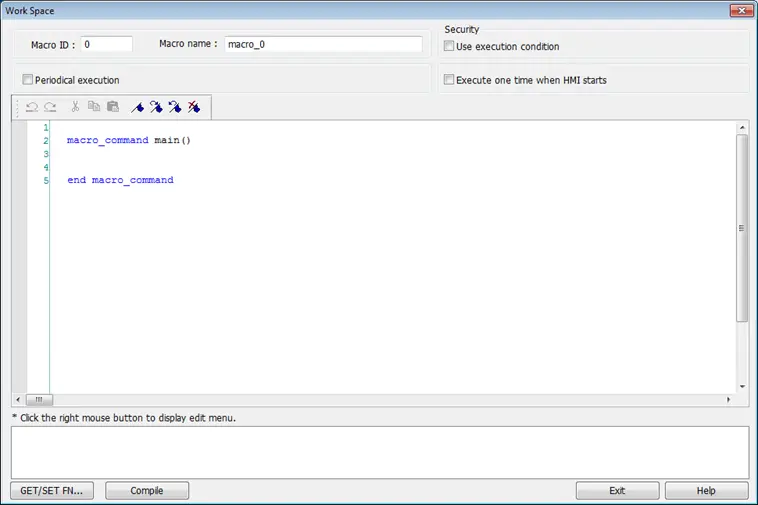Click the Paste clipboard icon
This screenshot has width=758, height=505.
pyautogui.click(x=113, y=106)
